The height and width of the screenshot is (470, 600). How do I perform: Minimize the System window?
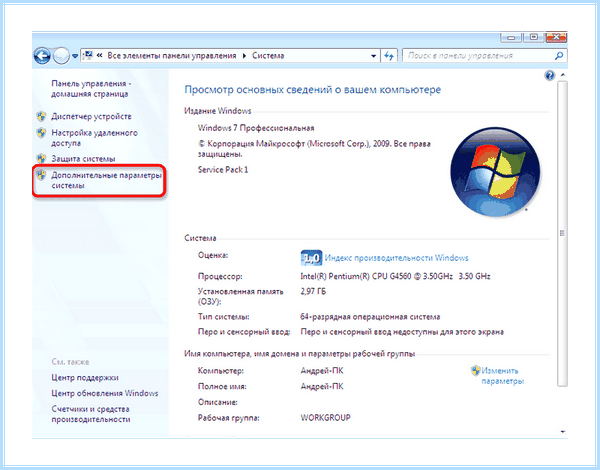pos(511,37)
